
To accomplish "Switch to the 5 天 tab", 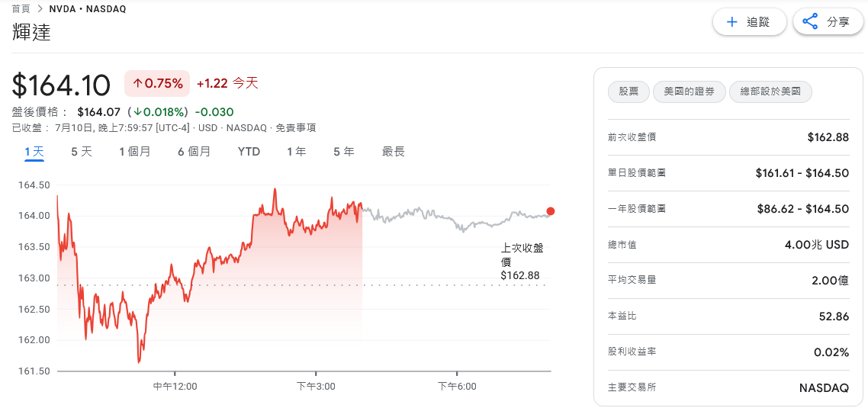I will (82, 152).
